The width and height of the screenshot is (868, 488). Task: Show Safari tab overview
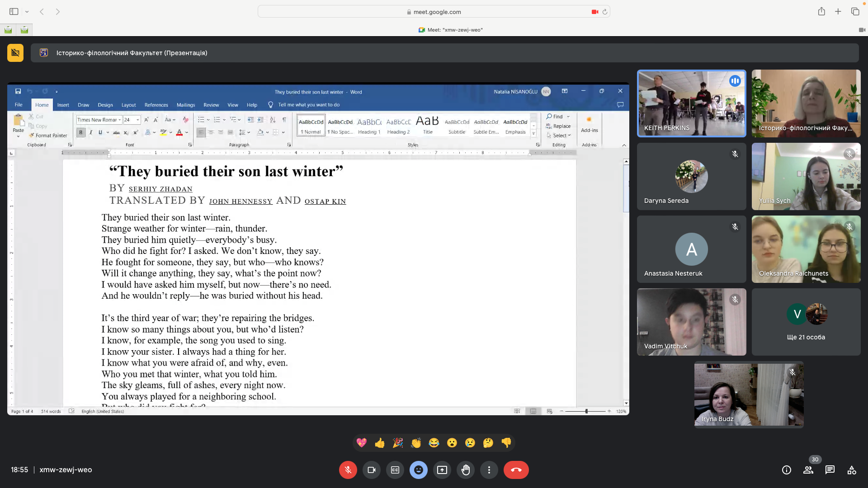coord(855,12)
